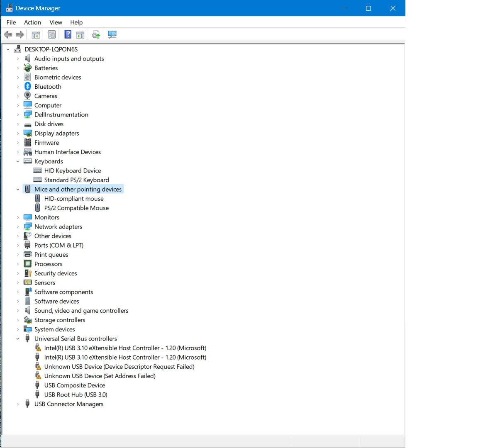
Task: Select Standard PS/2 Keyboard
Action: tap(76, 180)
